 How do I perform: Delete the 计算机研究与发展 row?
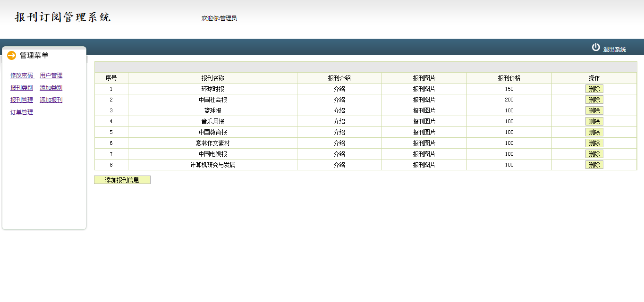pyautogui.click(x=594, y=165)
